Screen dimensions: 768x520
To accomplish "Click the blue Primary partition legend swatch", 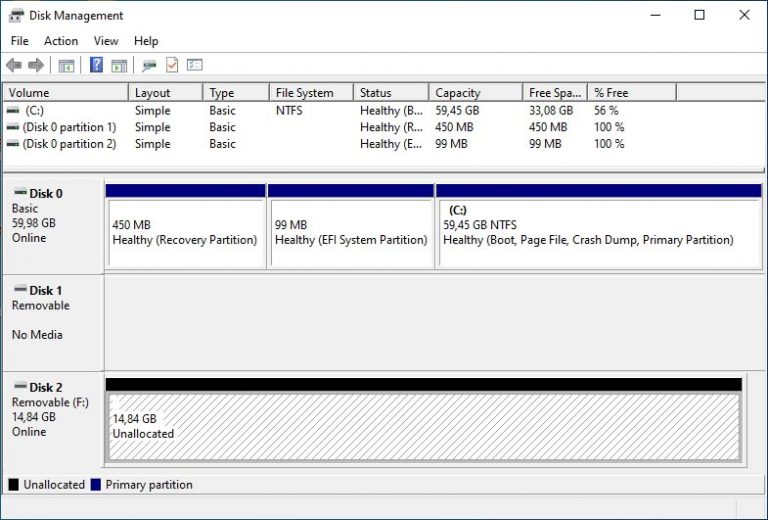I will coord(96,485).
